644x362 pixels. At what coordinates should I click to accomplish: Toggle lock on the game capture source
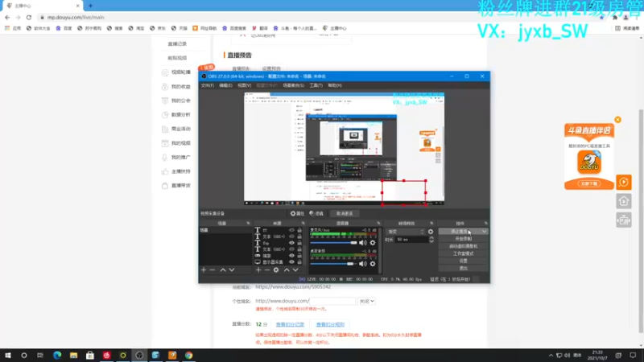pos(299,255)
